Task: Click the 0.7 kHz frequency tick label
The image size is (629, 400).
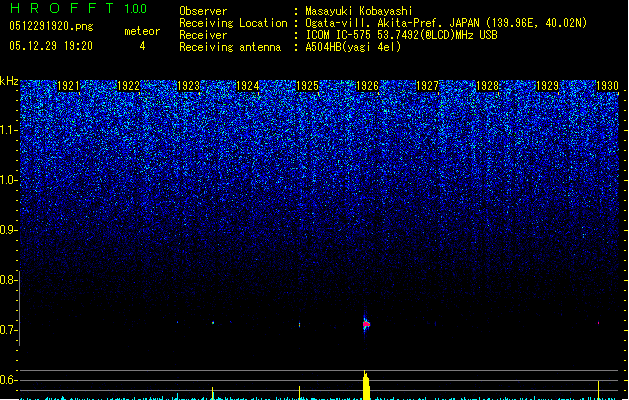Action: (9, 330)
